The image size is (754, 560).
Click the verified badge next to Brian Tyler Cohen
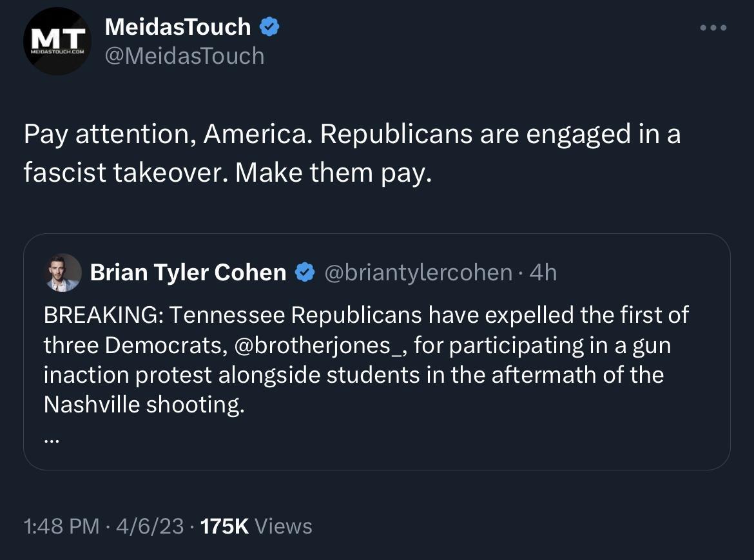point(304,272)
